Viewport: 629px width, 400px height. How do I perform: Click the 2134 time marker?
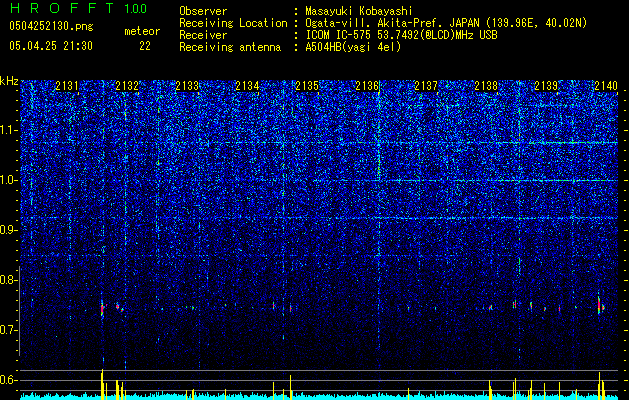pyautogui.click(x=247, y=86)
